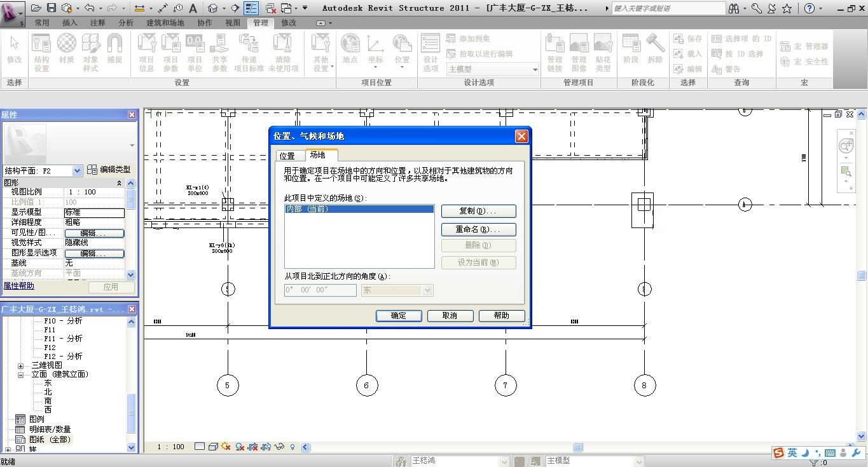This screenshot has height=467, width=868.
Task: Toggle the thin lines icon in toolbar
Action: coord(251,8)
